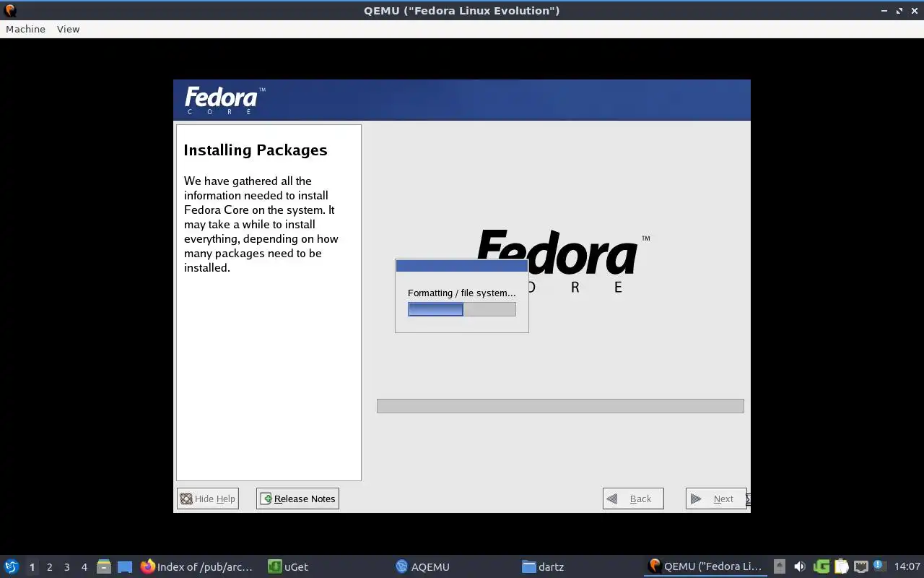Switch to workspace 1
924x578 pixels.
32,567
